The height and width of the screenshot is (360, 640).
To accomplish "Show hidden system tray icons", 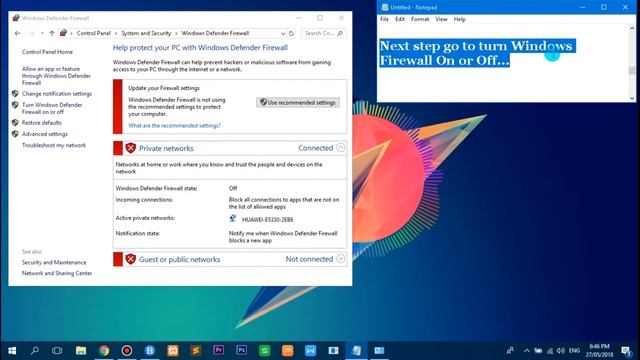I will pyautogui.click(x=527, y=351).
